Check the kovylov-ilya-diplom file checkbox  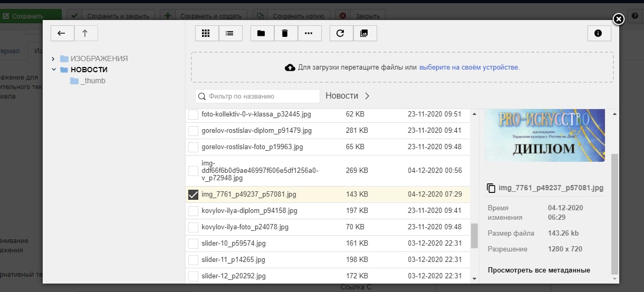(x=194, y=211)
